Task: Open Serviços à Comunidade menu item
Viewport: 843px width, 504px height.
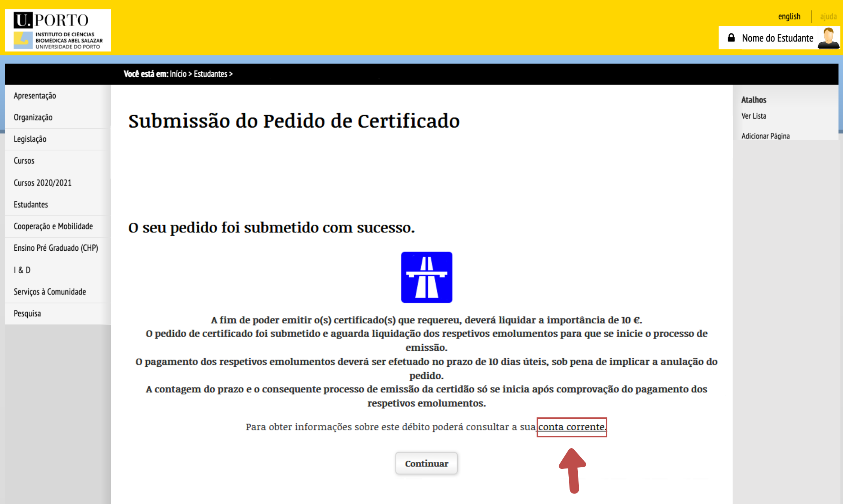Action: [x=50, y=292]
